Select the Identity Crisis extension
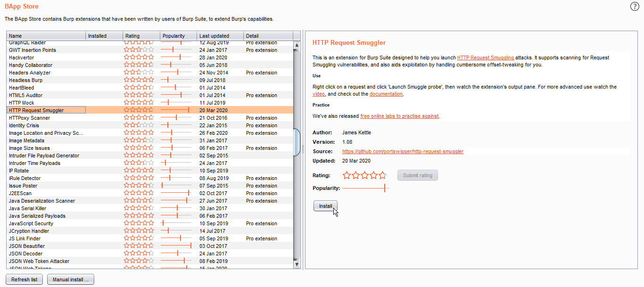The height and width of the screenshot is (287, 644). pos(150,125)
